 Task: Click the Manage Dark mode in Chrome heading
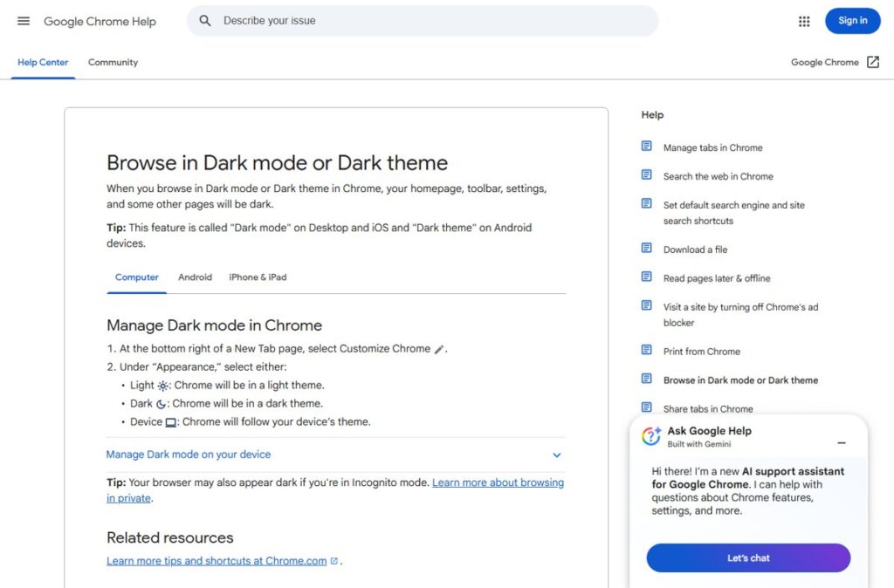(215, 325)
